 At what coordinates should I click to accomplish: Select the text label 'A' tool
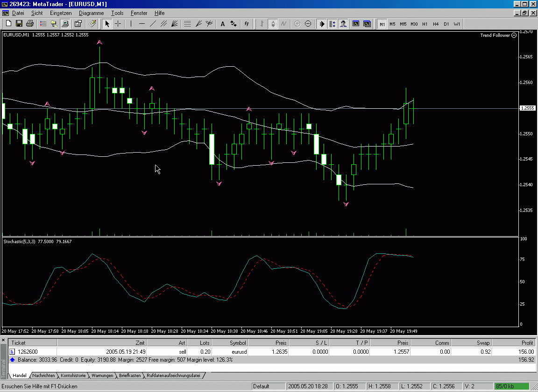point(222,24)
